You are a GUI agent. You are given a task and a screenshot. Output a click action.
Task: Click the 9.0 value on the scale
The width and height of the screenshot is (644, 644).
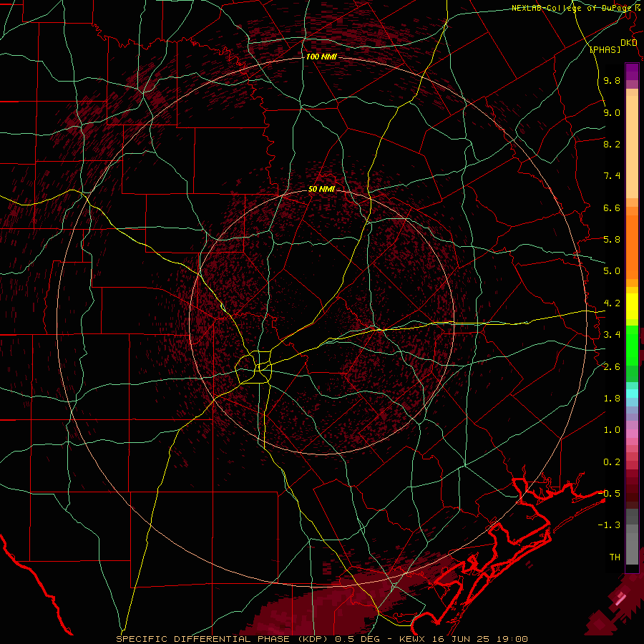pyautogui.click(x=612, y=112)
